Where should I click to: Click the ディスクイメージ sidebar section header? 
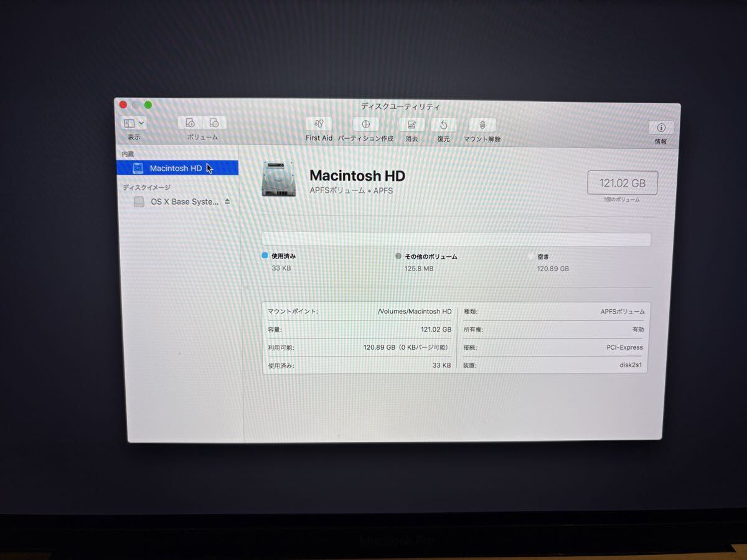(146, 187)
